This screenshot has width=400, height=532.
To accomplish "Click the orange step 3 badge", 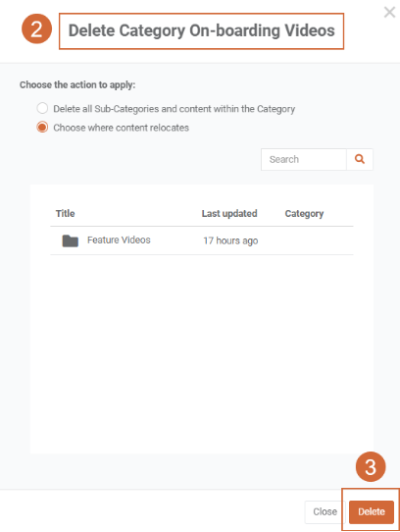I will point(371,467).
